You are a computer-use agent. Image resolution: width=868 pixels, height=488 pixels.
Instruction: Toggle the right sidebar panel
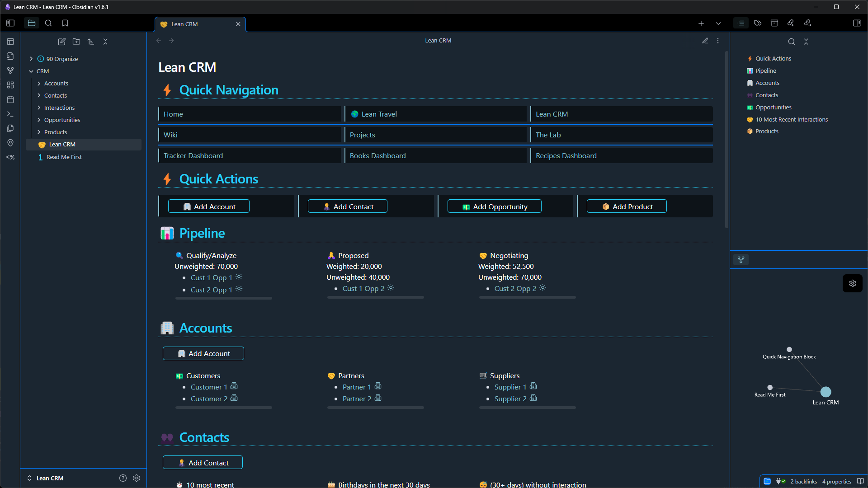point(857,23)
